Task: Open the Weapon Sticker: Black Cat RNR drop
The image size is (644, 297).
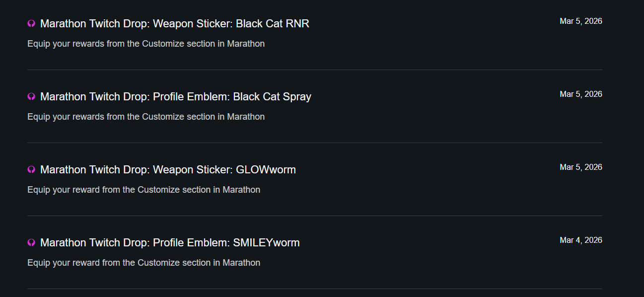Action: [x=174, y=23]
